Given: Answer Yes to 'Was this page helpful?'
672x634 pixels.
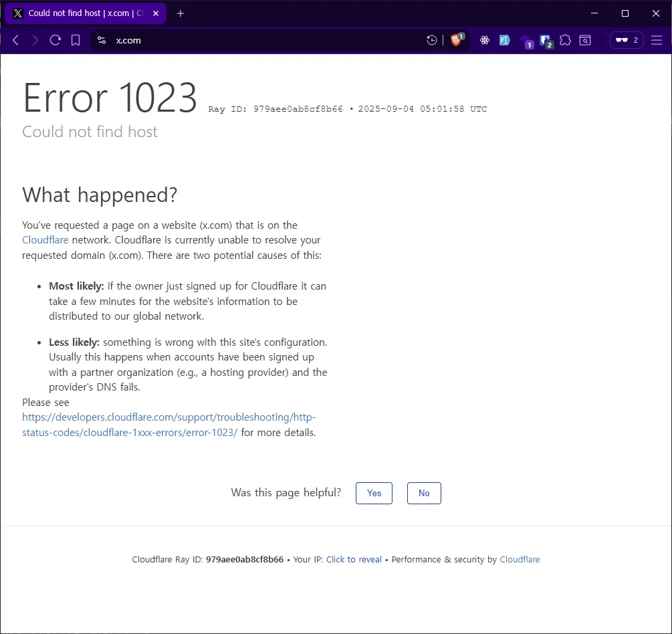Looking at the screenshot, I should [374, 493].
